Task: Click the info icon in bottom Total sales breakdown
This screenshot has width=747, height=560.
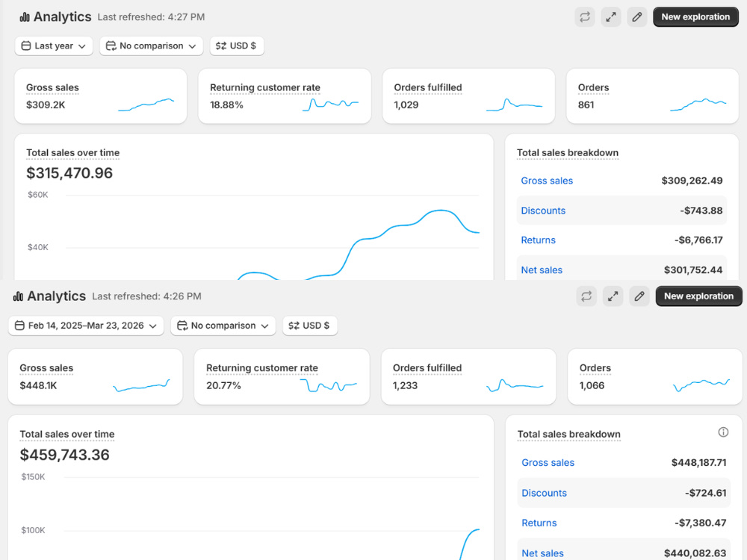Action: [x=723, y=432]
